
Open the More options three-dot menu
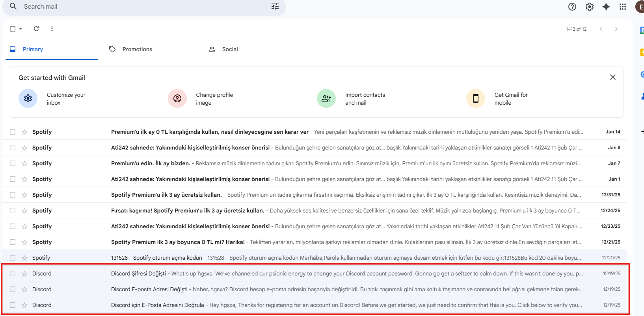point(52,29)
